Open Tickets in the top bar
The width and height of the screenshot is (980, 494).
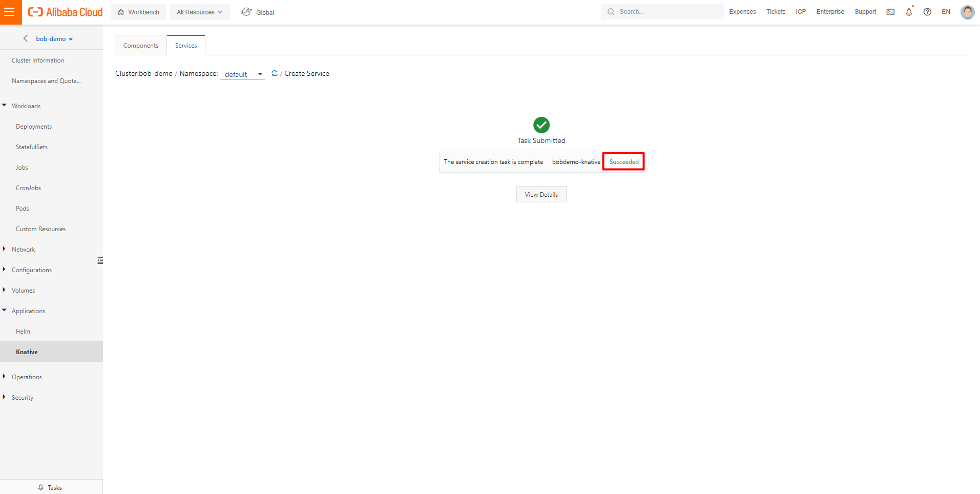776,12
